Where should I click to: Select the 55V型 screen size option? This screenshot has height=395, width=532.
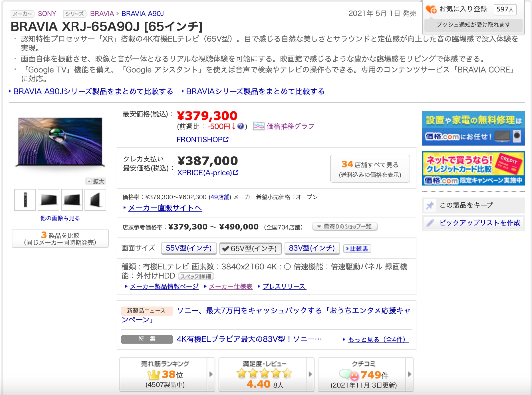189,248
